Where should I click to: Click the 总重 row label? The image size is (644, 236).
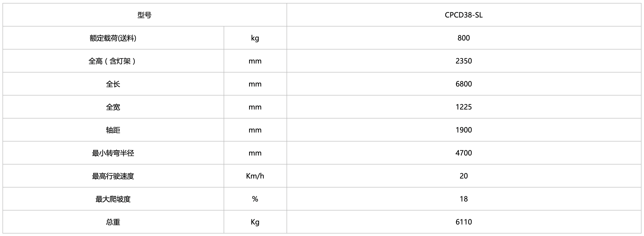[x=113, y=222]
